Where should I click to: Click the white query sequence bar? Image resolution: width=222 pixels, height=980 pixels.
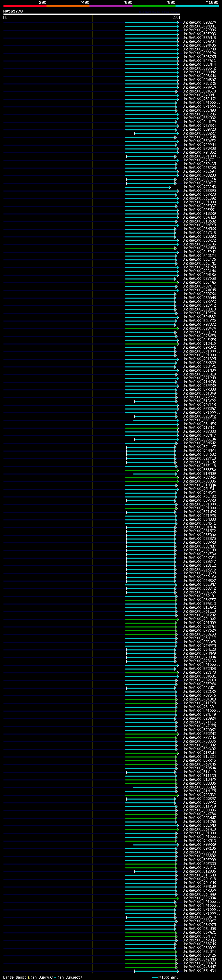pyautogui.click(x=91, y=15)
